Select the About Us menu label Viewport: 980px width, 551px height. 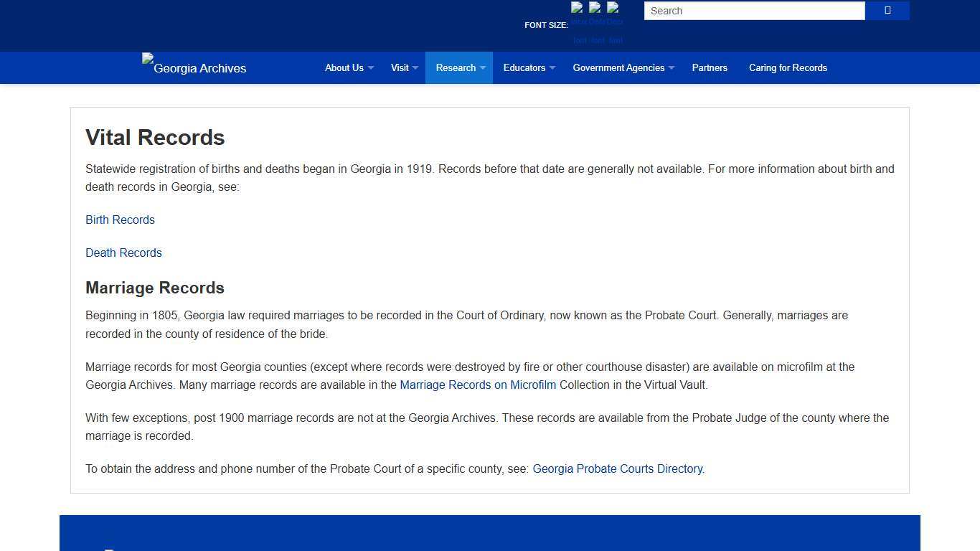344,67
